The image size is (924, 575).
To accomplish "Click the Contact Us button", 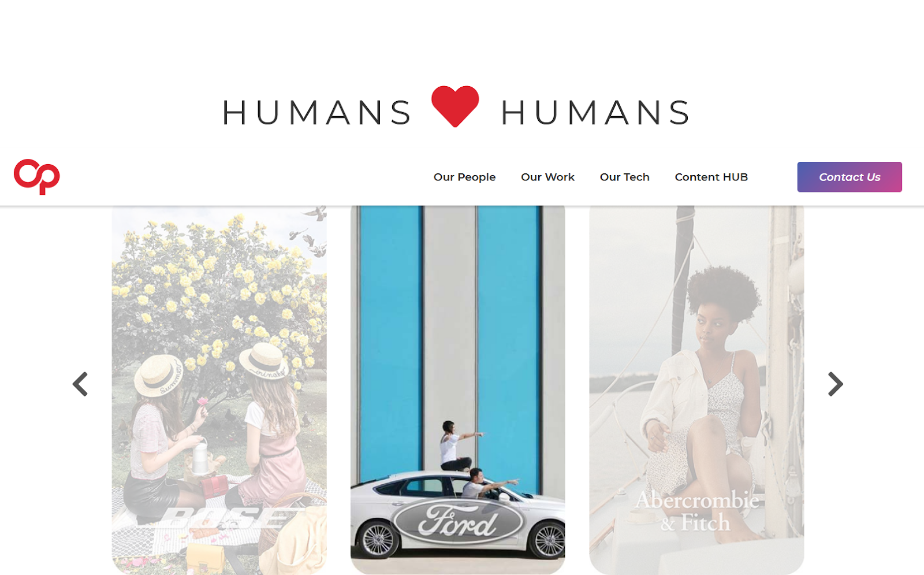I will click(850, 177).
